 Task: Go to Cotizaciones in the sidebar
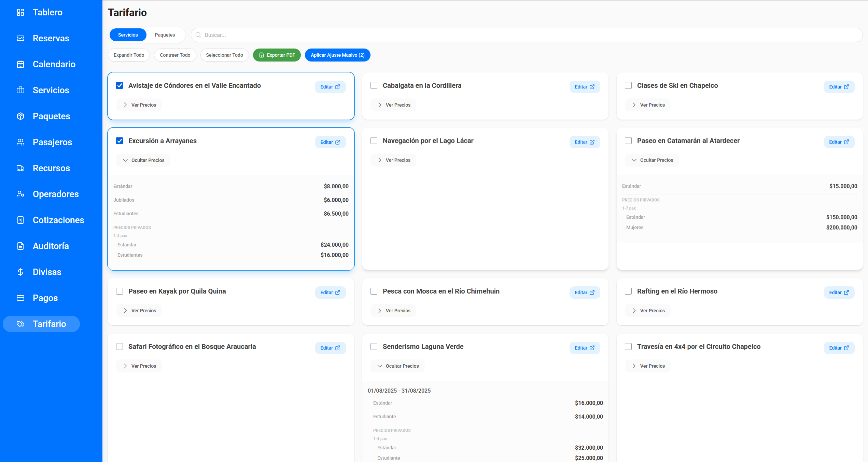coord(58,220)
